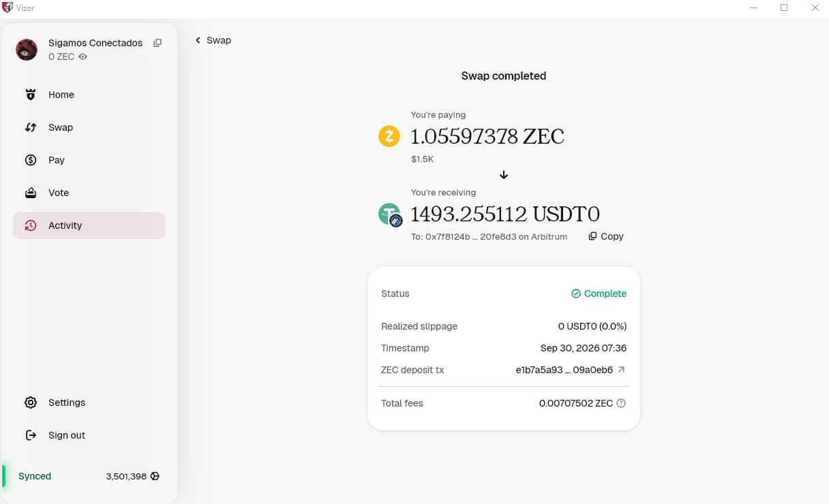The width and height of the screenshot is (829, 504).
Task: Minimize the Vizor window
Action: [753, 7]
